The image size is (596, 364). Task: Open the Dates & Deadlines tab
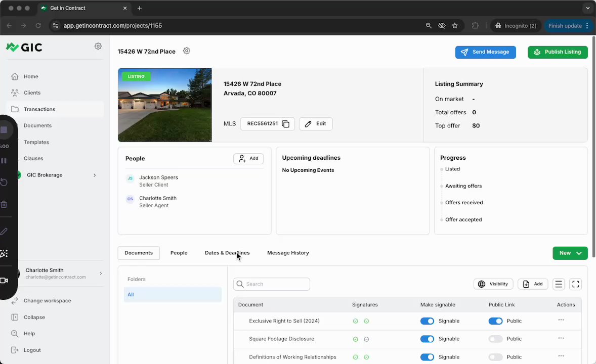point(227,253)
